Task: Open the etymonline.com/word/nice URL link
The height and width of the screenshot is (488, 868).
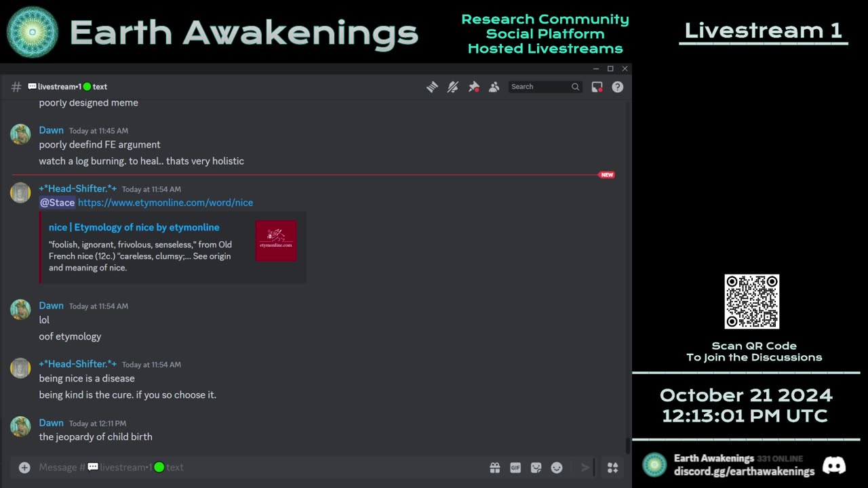Action: point(165,203)
